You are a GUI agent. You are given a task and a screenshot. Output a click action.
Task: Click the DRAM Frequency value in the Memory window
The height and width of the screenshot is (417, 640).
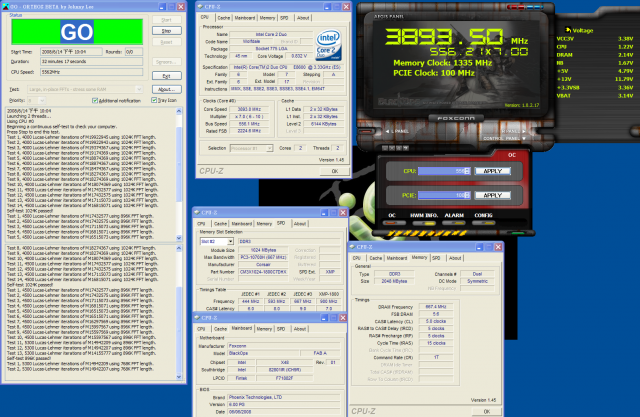pos(436,306)
